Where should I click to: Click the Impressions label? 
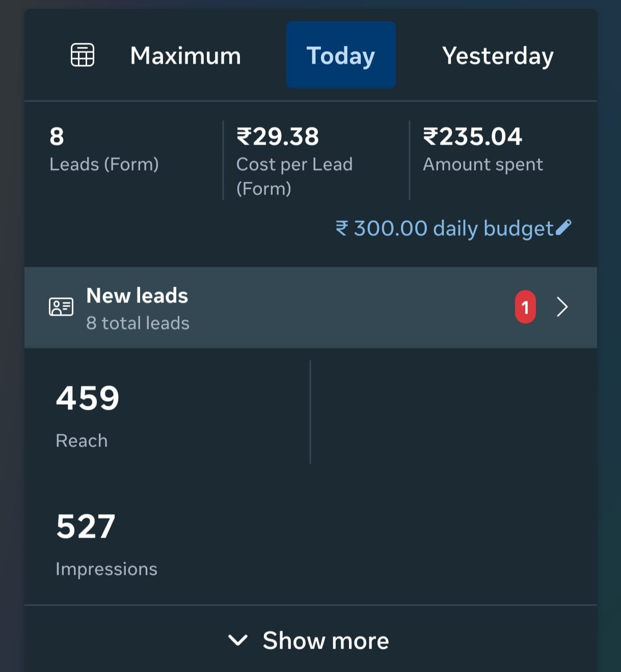[106, 569]
